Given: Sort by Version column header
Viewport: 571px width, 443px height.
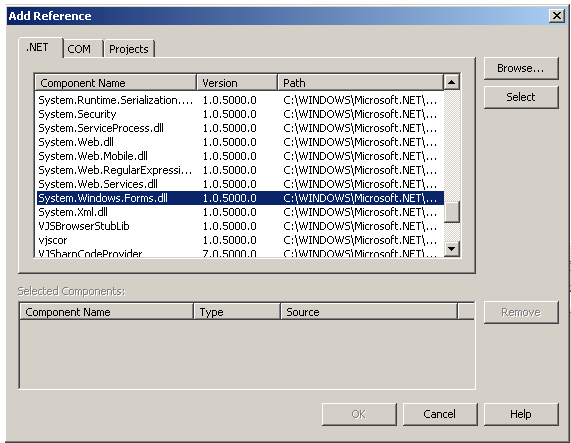Looking at the screenshot, I should 237,83.
